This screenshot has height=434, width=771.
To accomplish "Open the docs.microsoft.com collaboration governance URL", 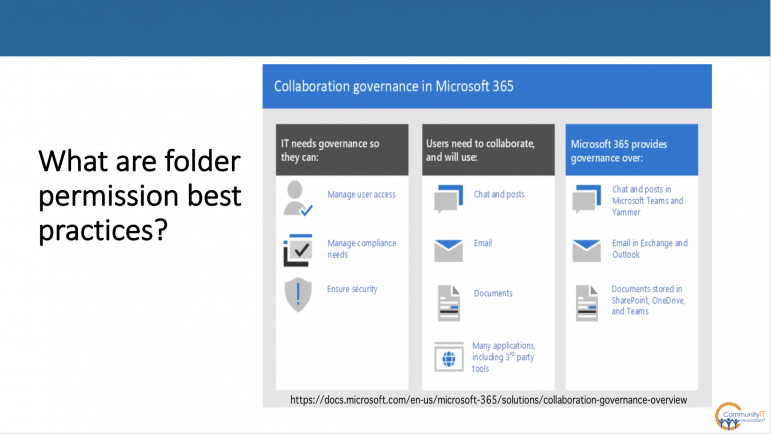I will pyautogui.click(x=488, y=400).
